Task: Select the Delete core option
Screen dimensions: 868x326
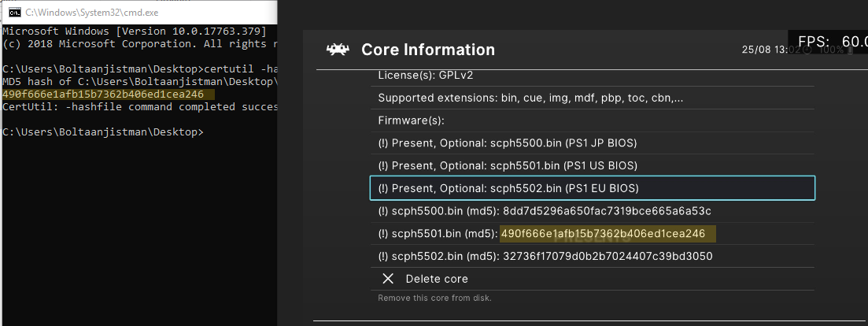Action: (x=593, y=279)
